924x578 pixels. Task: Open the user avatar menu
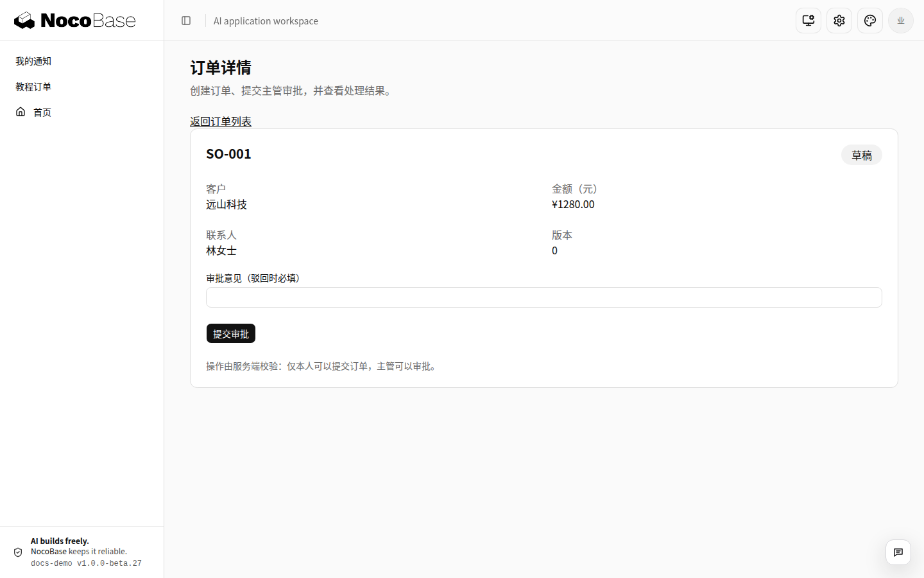[x=901, y=21]
